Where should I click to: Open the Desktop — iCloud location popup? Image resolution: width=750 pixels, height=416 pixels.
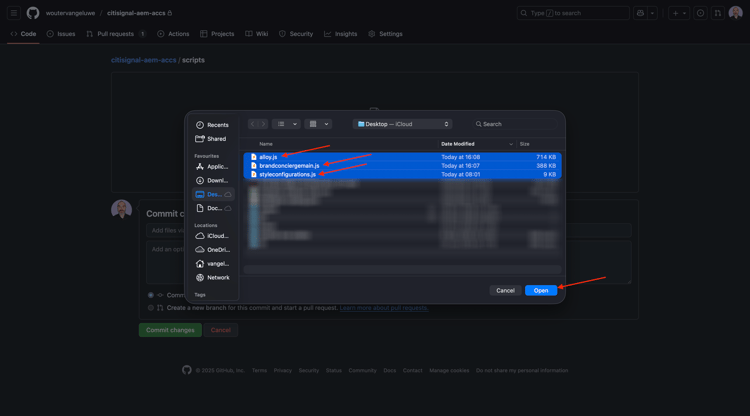[403, 124]
